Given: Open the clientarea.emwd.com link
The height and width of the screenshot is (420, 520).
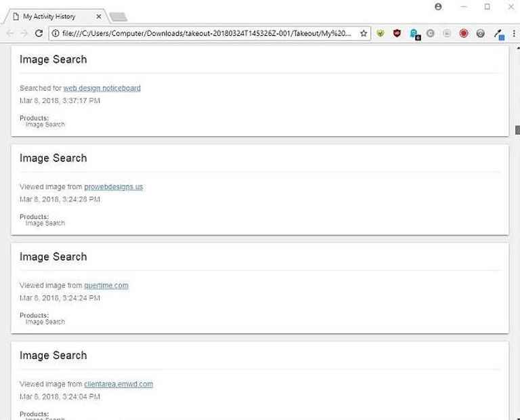Looking at the screenshot, I should click(x=118, y=384).
